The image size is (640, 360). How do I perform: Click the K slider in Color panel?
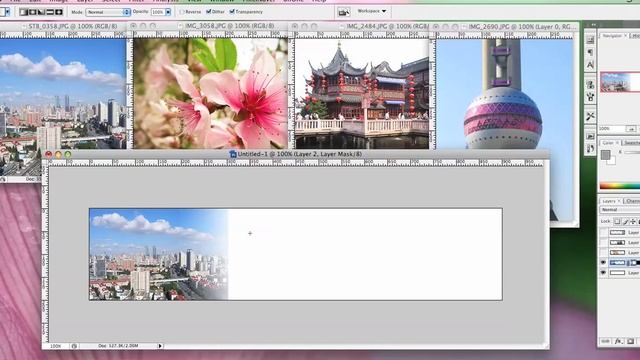(x=633, y=152)
